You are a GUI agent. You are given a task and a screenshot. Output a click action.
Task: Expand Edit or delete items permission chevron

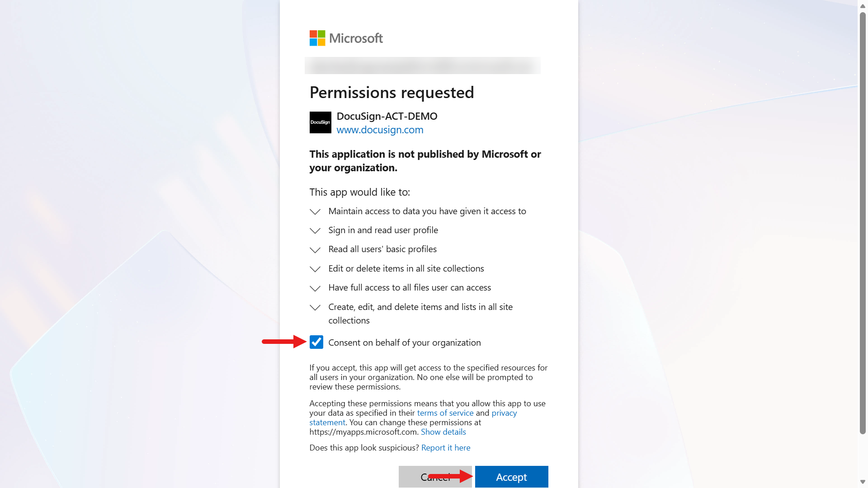315,269
